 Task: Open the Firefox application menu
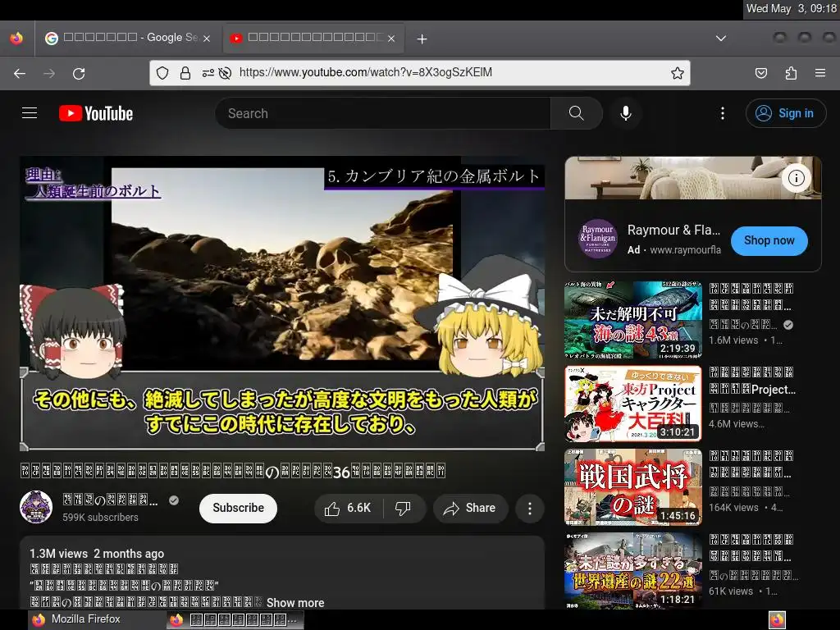coord(820,73)
